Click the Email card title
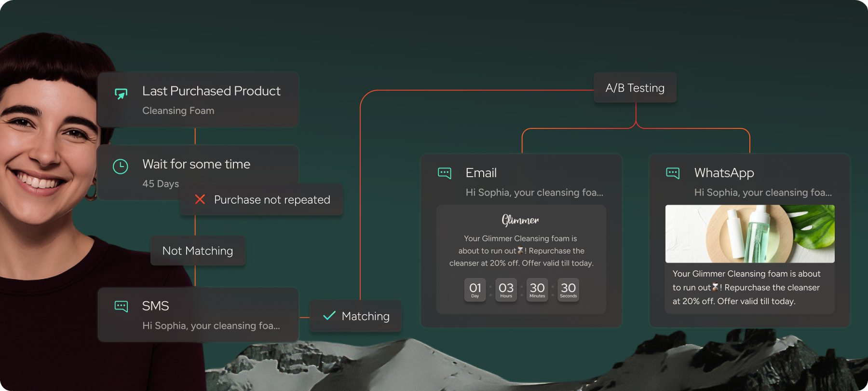The image size is (868, 391). click(481, 173)
